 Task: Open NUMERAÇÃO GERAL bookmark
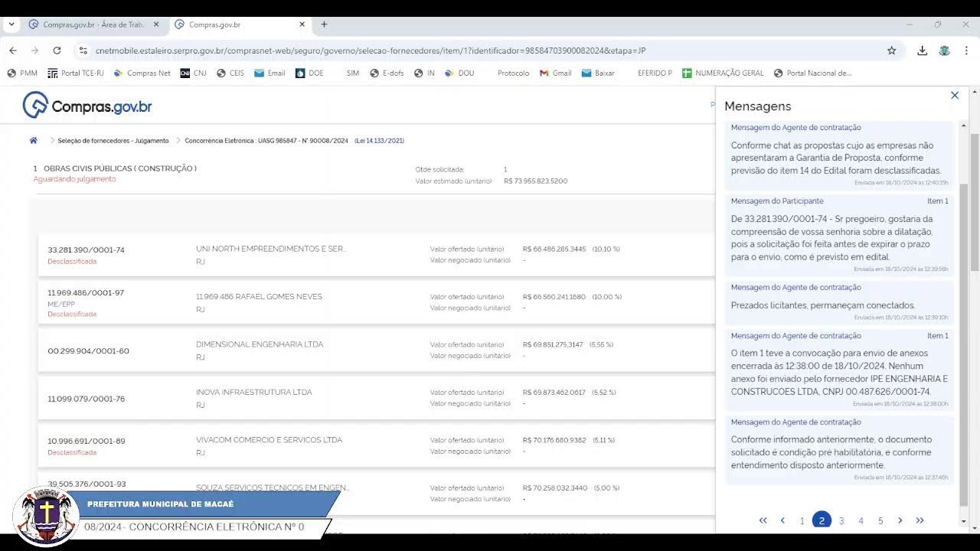coord(723,73)
